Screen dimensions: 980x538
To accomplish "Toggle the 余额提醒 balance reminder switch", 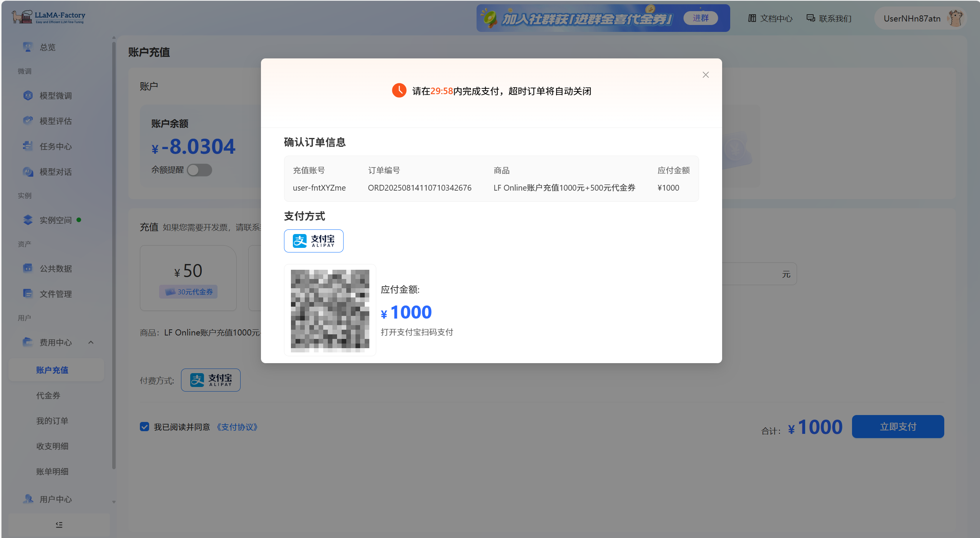I will coord(199,170).
